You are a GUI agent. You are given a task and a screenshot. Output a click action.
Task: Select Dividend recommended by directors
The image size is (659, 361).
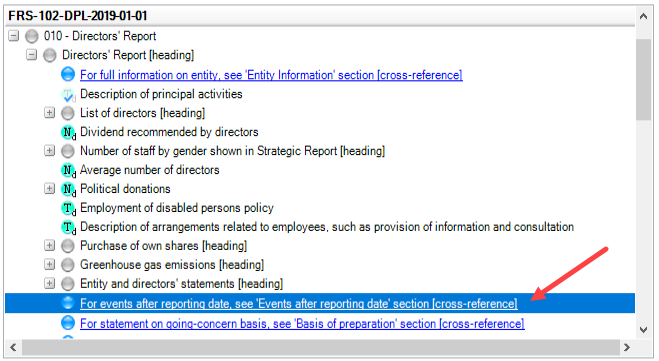pos(169,132)
